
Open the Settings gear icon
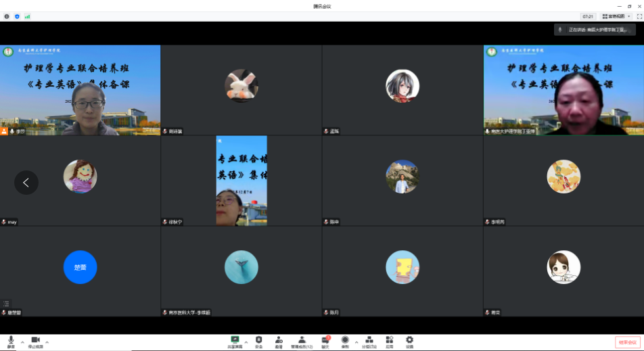coord(409,341)
